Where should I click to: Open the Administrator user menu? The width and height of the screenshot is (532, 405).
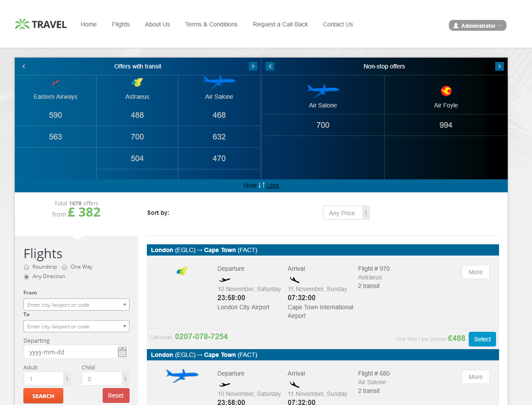point(477,26)
